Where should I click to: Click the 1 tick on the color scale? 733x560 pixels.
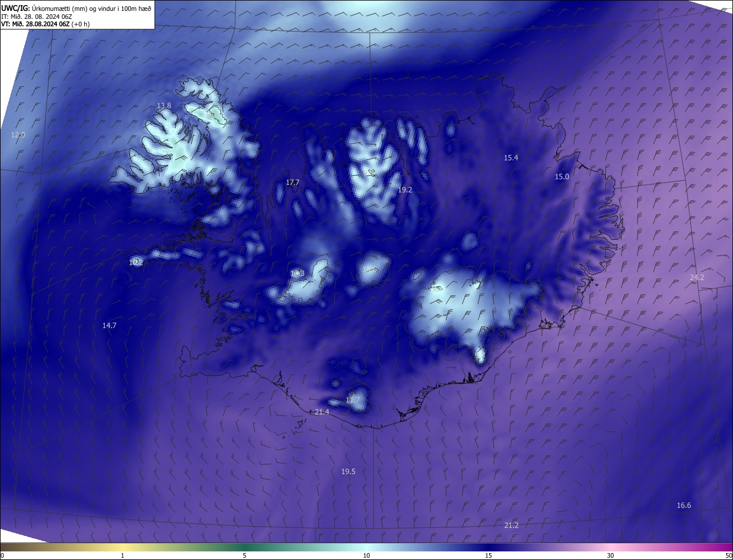[x=123, y=555]
